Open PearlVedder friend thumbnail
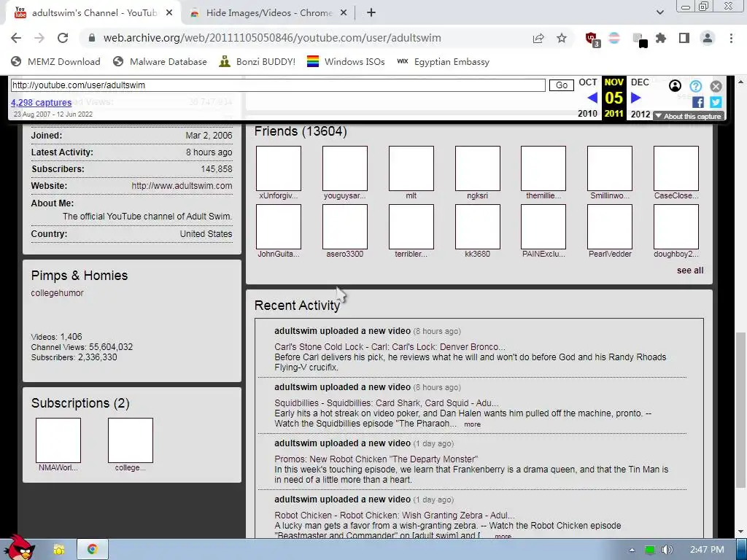 [x=610, y=227]
